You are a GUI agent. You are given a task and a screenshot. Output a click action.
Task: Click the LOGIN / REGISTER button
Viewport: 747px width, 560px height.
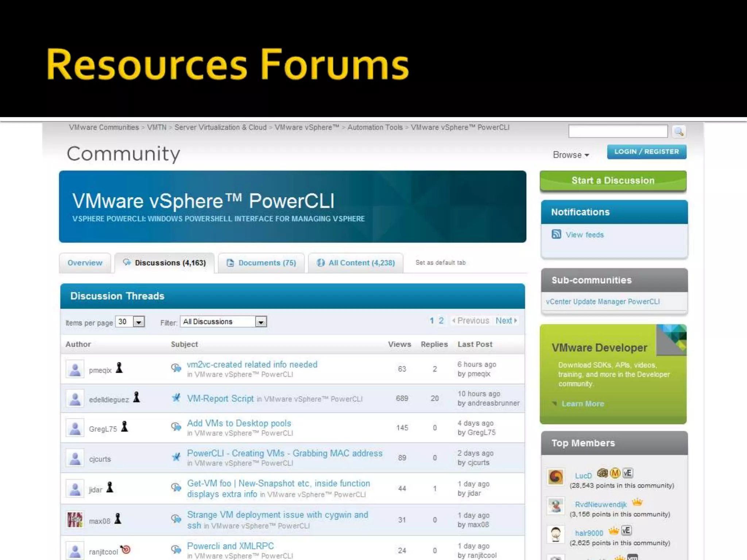646,152
